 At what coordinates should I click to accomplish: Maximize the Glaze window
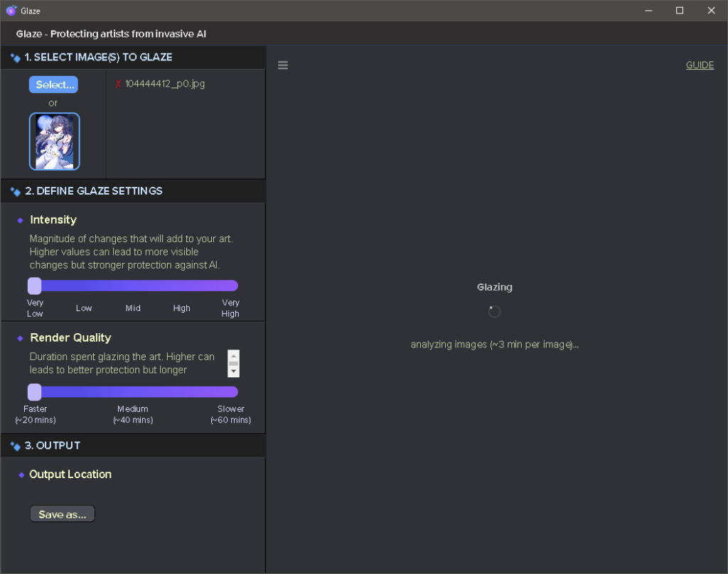pos(680,10)
